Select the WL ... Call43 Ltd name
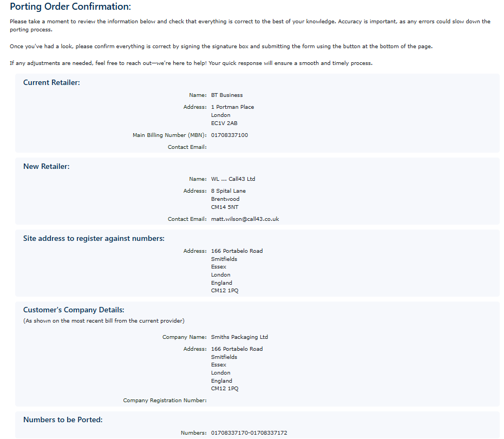Viewport: 504px width, 439px height. pyautogui.click(x=233, y=179)
